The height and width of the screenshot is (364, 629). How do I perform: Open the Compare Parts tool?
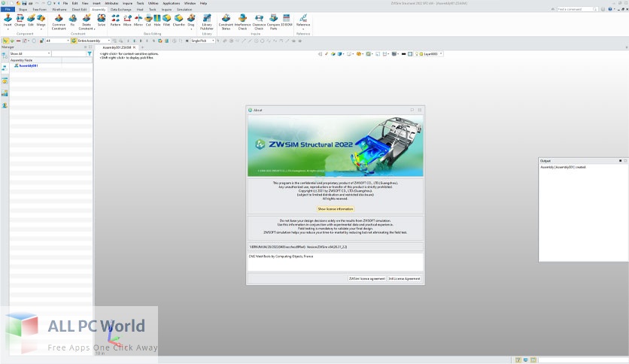274,22
